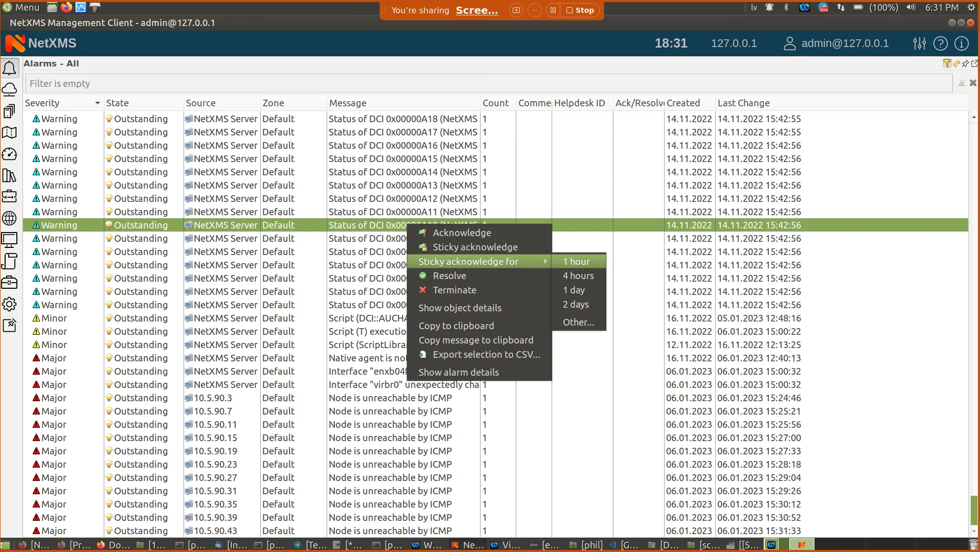980x552 pixels.
Task: Open help via question mark button
Action: click(x=941, y=43)
